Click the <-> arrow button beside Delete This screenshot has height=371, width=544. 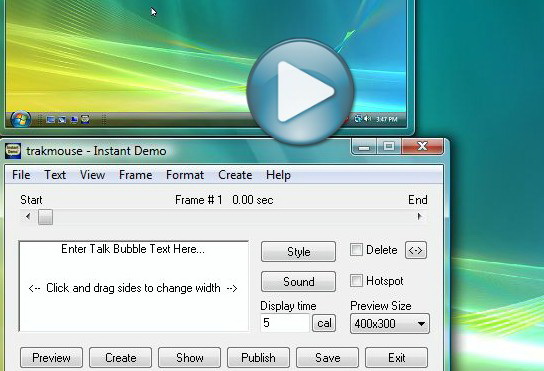coord(416,250)
